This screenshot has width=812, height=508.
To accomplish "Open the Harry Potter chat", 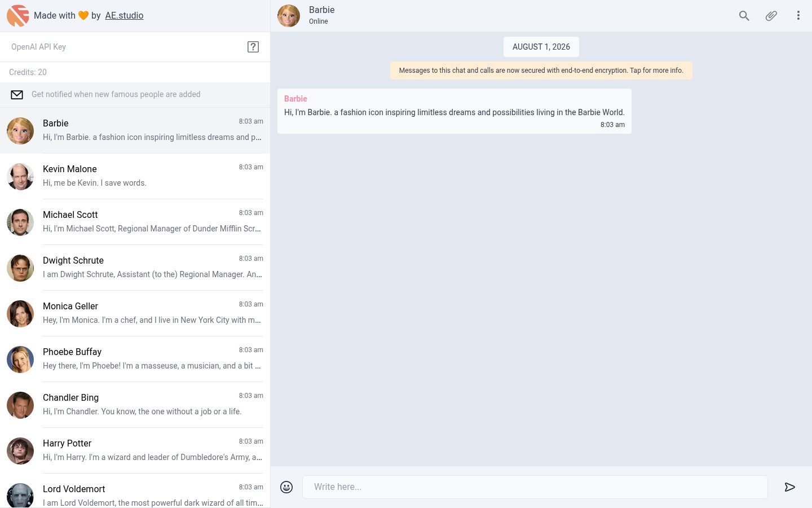I will (135, 450).
